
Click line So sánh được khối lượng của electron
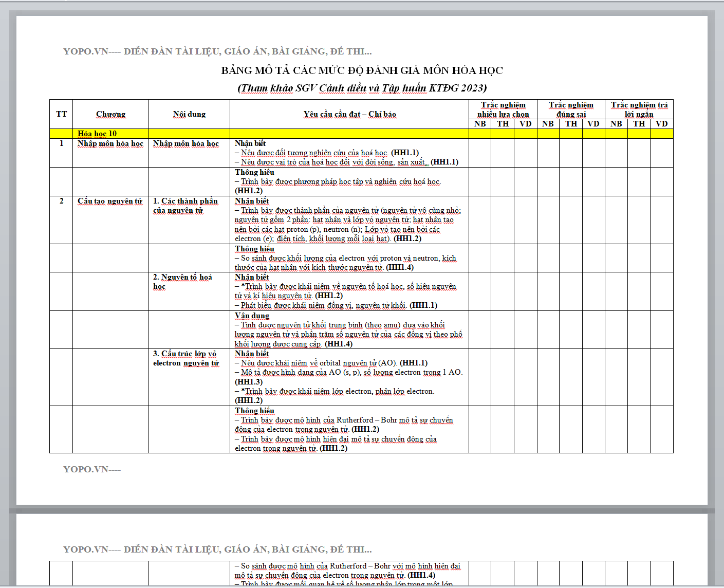point(345,263)
